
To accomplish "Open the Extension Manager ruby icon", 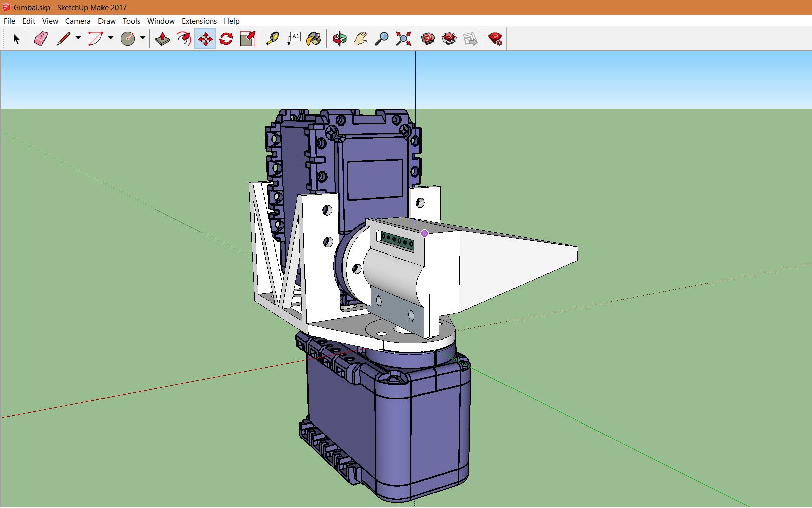I will [495, 39].
